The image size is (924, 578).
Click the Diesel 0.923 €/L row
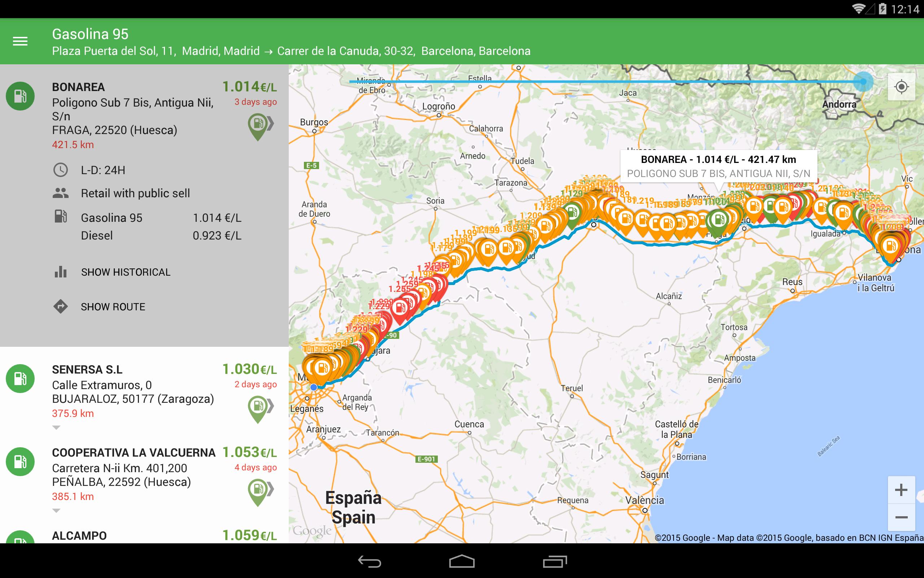(161, 236)
